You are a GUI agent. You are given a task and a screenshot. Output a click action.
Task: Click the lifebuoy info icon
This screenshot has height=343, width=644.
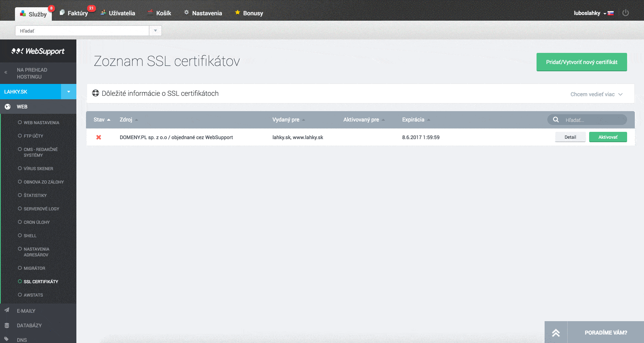[x=96, y=93]
